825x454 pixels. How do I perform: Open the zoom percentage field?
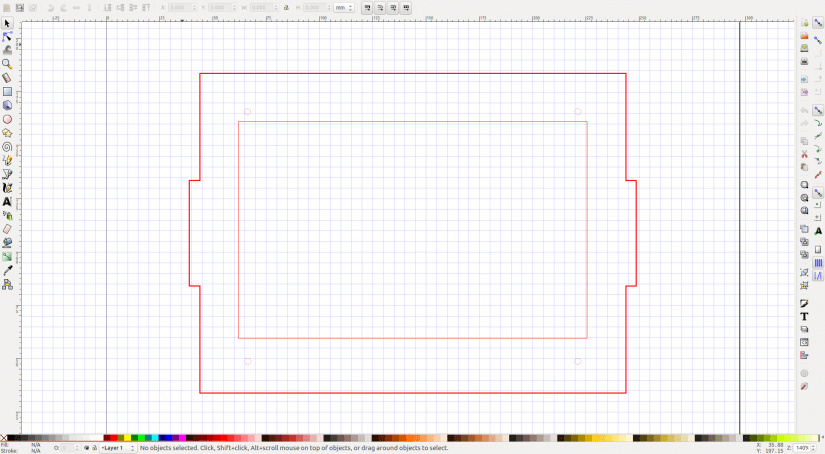[802, 448]
